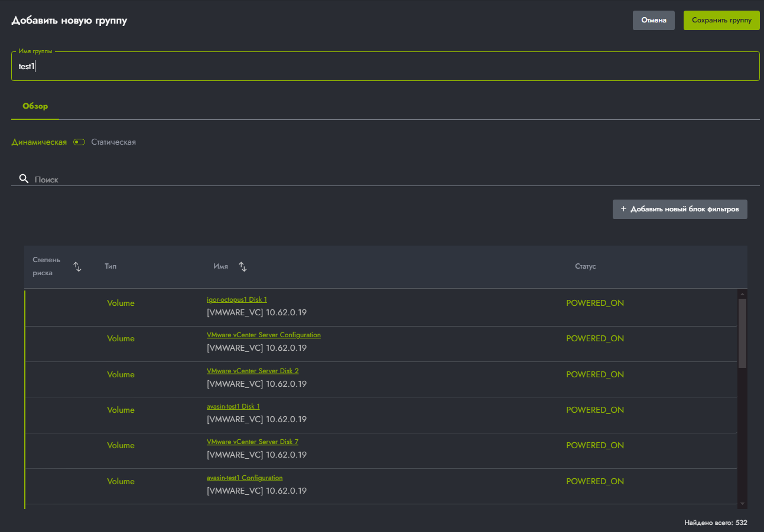Screen dimensions: 764x532
Task: Open avasin-test1 Disk 1 link
Action: point(233,406)
